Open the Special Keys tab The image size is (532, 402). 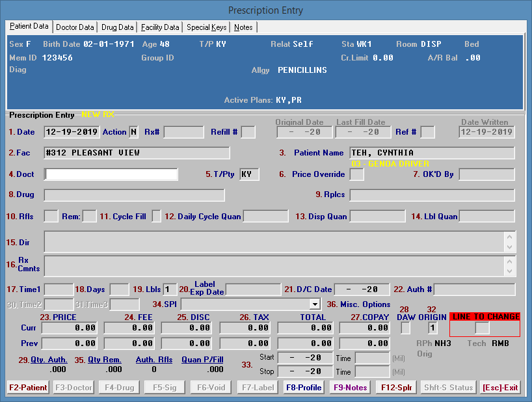coord(207,27)
